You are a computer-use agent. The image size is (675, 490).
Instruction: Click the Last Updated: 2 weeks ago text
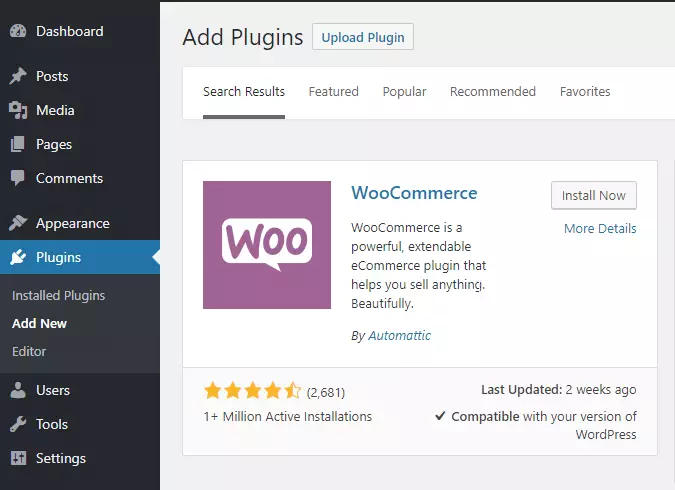coord(558,390)
